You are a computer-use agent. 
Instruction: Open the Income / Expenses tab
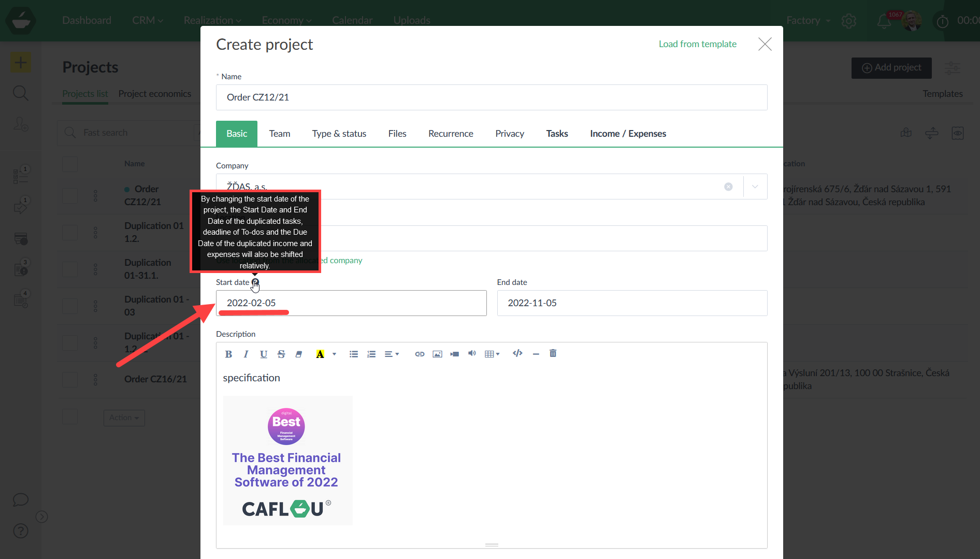pyautogui.click(x=628, y=134)
